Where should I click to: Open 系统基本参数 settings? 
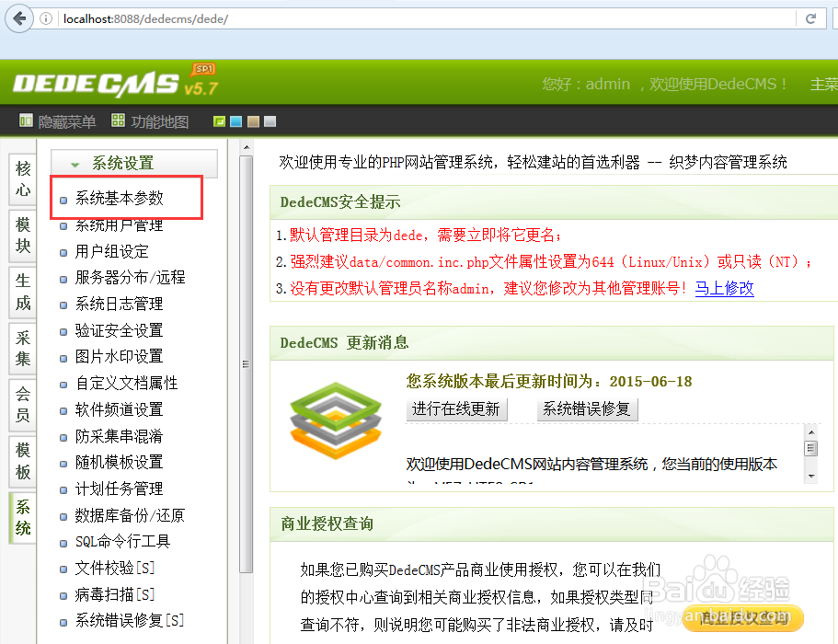pyautogui.click(x=120, y=199)
